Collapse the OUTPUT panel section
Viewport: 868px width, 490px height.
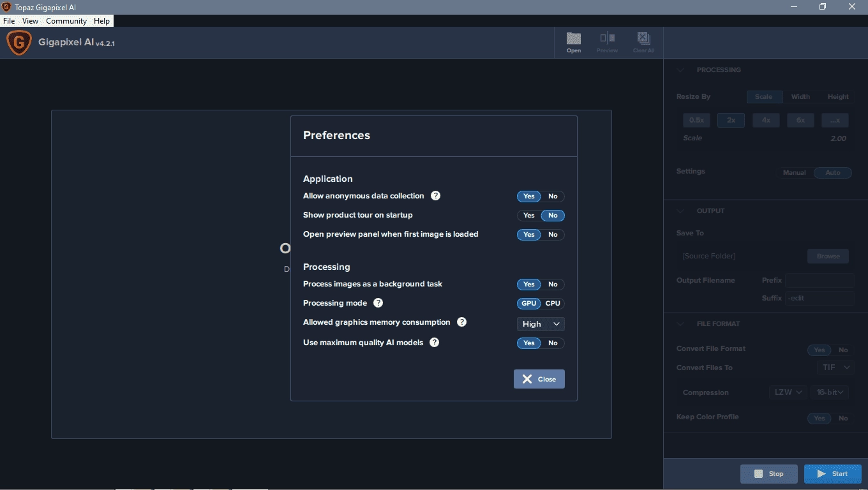tap(680, 211)
